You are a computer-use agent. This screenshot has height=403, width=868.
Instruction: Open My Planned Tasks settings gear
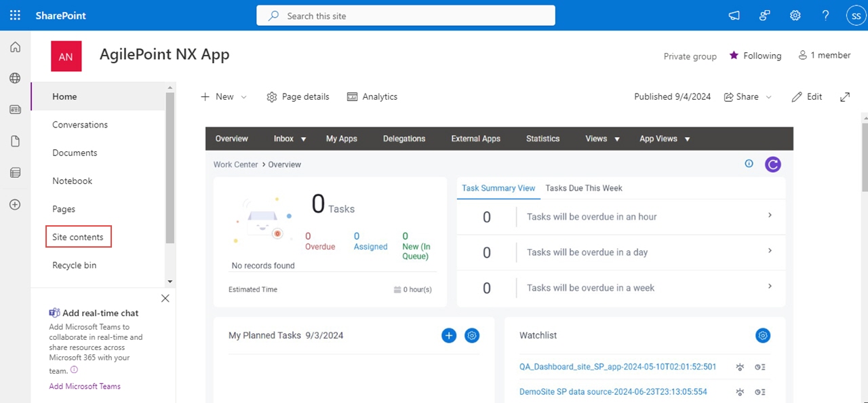472,335
